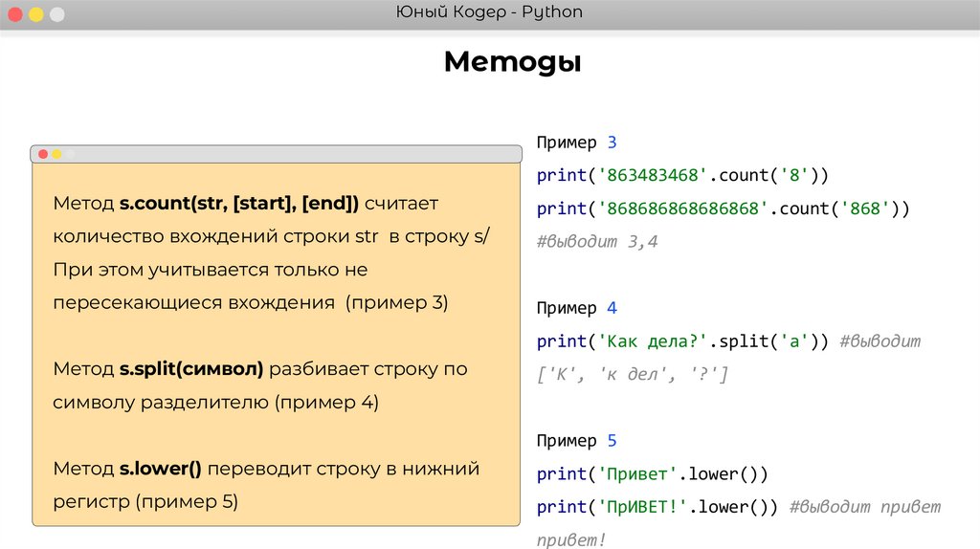Click the print('ПрИВЕТ!'.lower()) code line
The height and width of the screenshot is (549, 980).
tap(659, 507)
